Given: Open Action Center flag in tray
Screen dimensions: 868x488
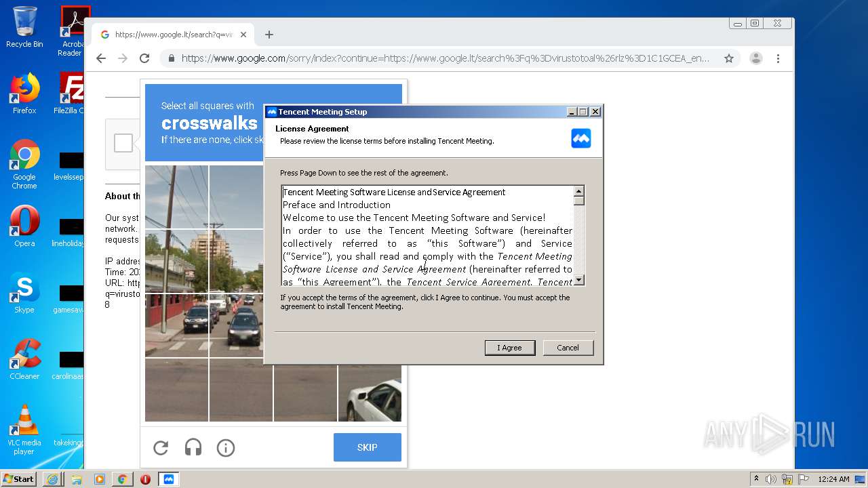Looking at the screenshot, I should (x=803, y=479).
